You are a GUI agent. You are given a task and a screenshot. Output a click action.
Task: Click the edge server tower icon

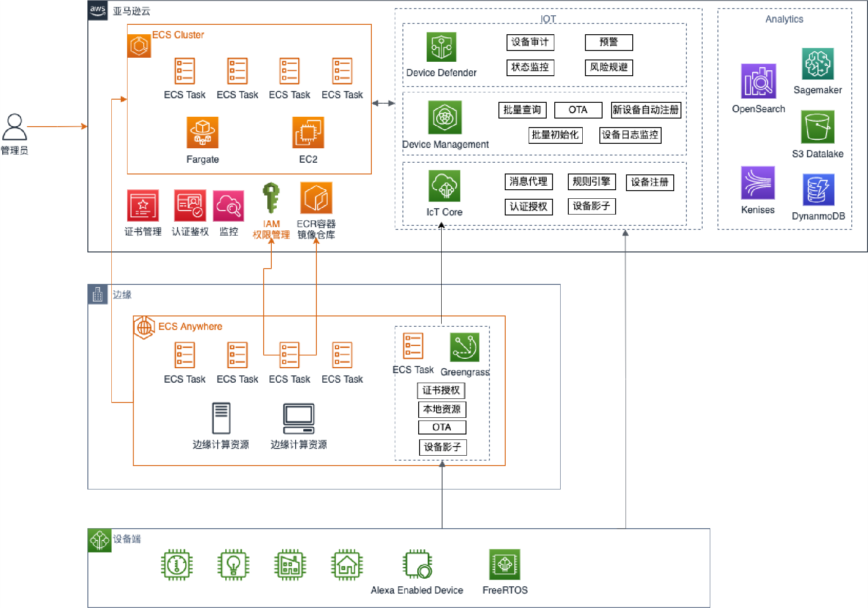click(221, 418)
